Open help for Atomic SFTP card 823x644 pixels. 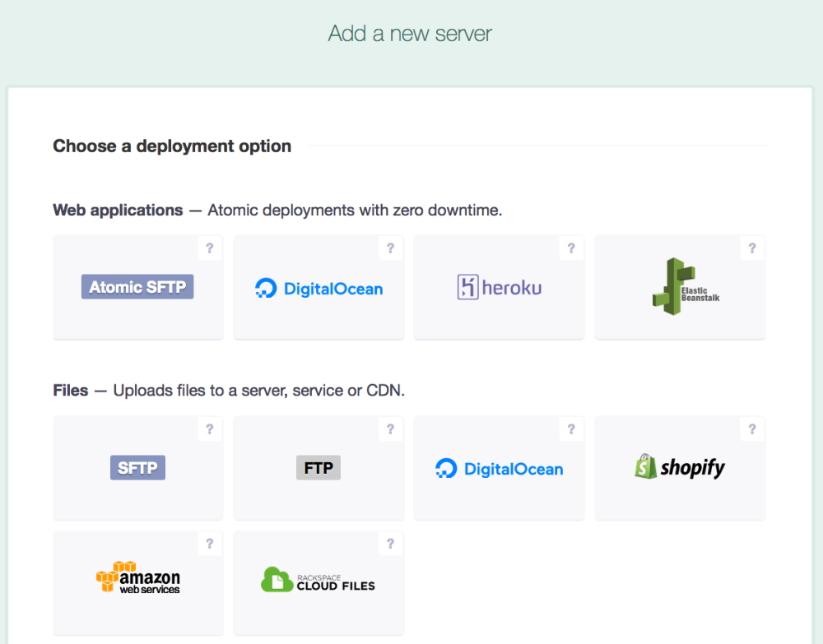click(209, 248)
